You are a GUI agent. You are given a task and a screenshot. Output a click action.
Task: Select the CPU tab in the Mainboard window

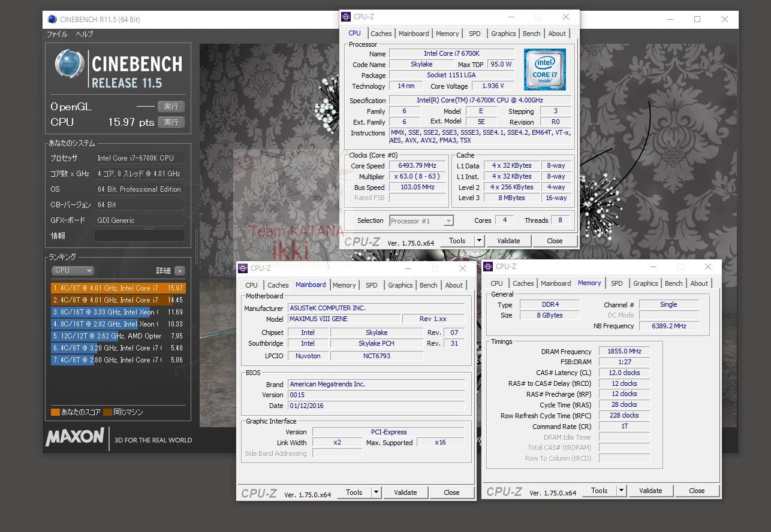251,285
